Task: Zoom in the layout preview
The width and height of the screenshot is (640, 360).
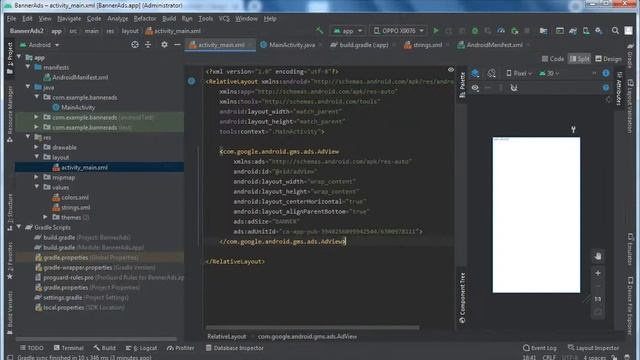Action: click(x=598, y=273)
